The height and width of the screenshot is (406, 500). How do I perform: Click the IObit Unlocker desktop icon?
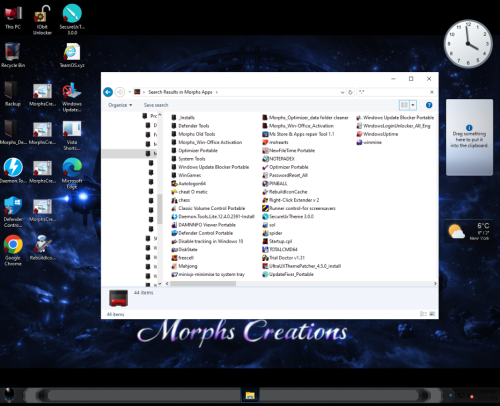click(42, 20)
